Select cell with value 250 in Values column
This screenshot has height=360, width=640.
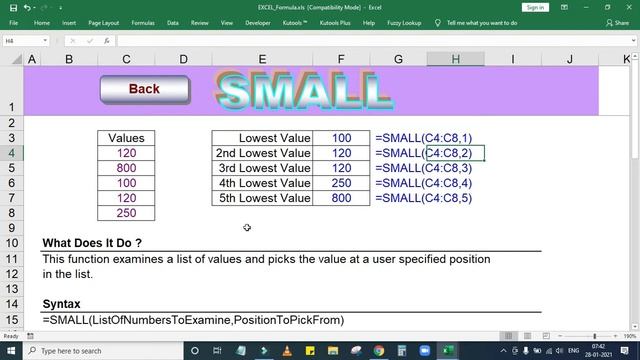click(126, 213)
